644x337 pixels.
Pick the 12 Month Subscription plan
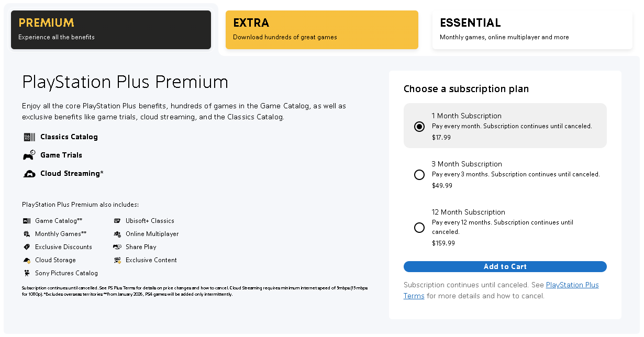tap(419, 227)
